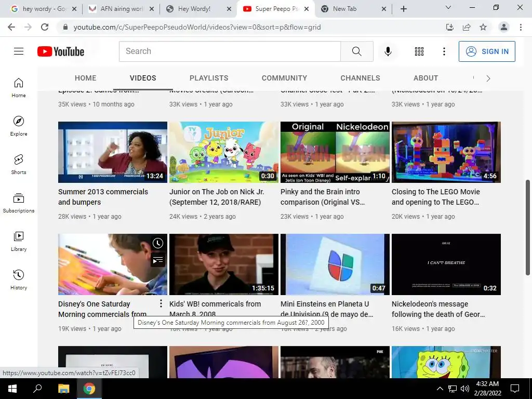Screen dimensions: 532x399
Task: Open Library in the sidebar
Action: coord(19,241)
